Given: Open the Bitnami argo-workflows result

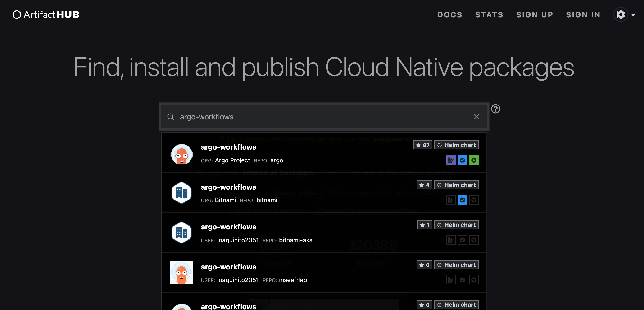Looking at the screenshot, I should (x=324, y=193).
